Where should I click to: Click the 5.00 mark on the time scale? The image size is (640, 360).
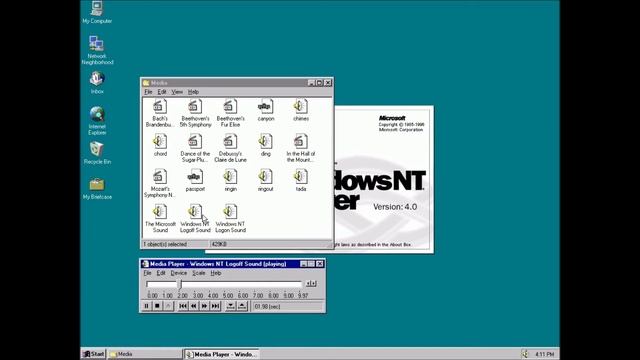228,296
